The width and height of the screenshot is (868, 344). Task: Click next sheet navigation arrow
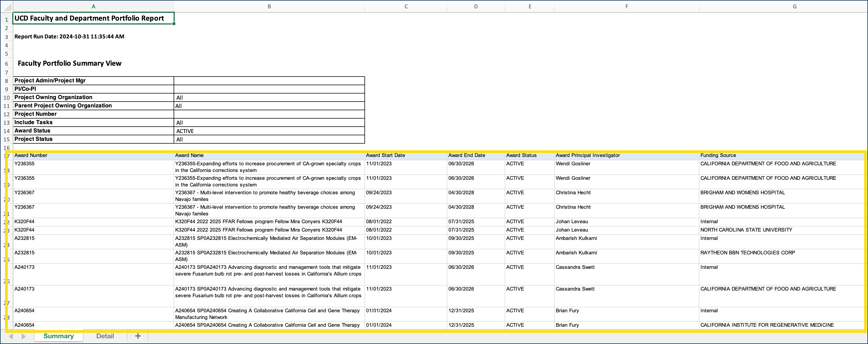click(23, 336)
